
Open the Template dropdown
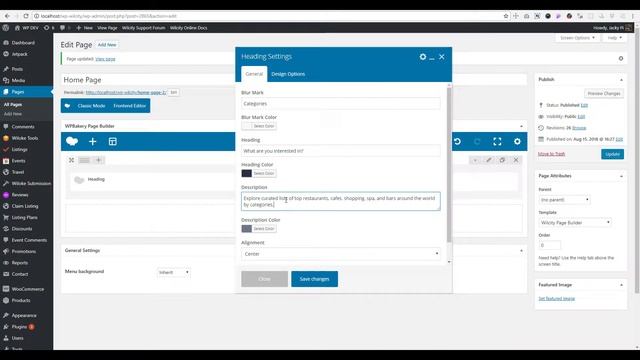tap(575, 222)
